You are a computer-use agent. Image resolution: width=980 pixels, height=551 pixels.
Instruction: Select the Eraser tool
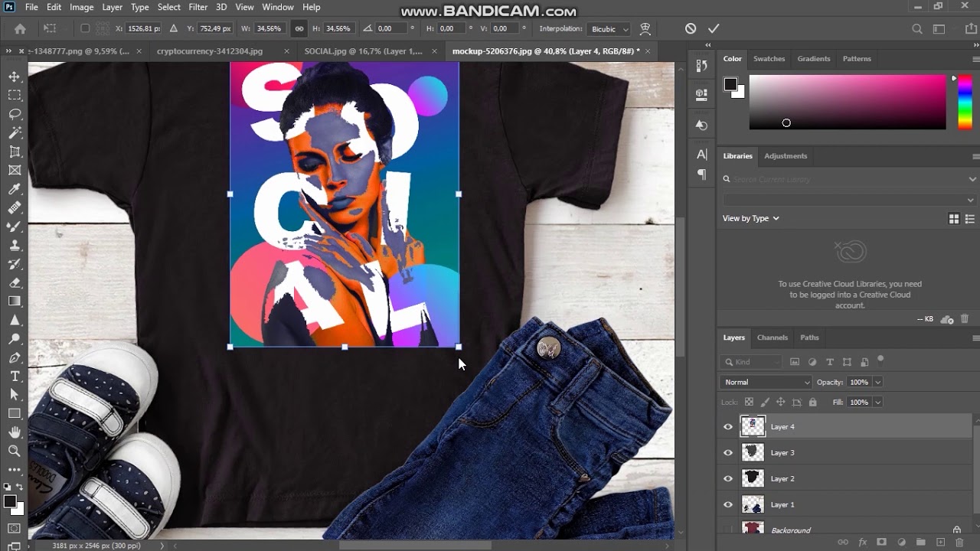click(x=15, y=282)
